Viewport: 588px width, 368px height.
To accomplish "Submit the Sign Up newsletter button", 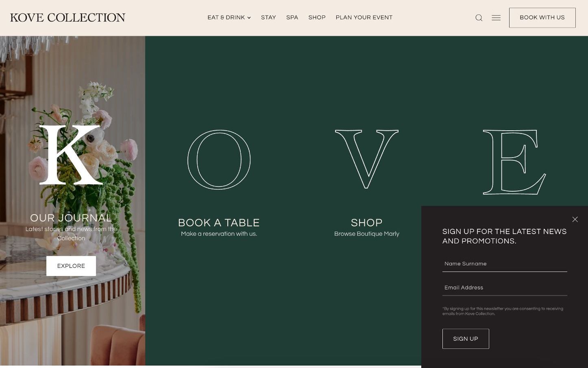I will (466, 339).
